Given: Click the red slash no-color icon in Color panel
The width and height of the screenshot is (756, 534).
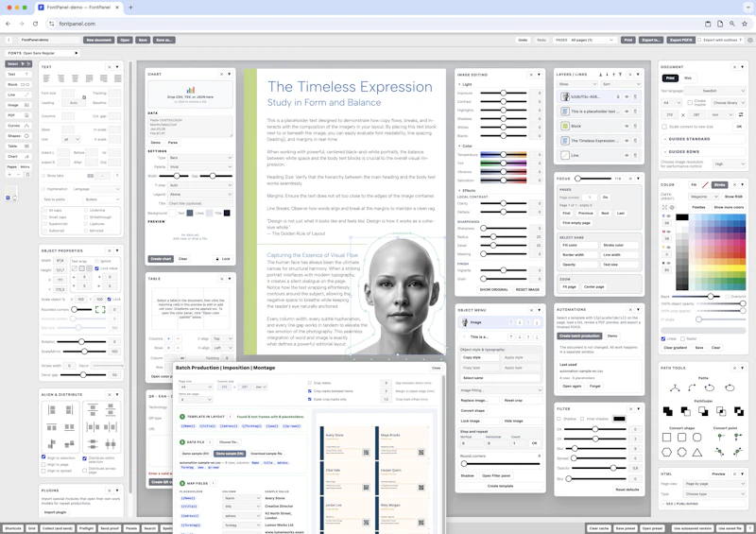Looking at the screenshot, I should (705, 184).
